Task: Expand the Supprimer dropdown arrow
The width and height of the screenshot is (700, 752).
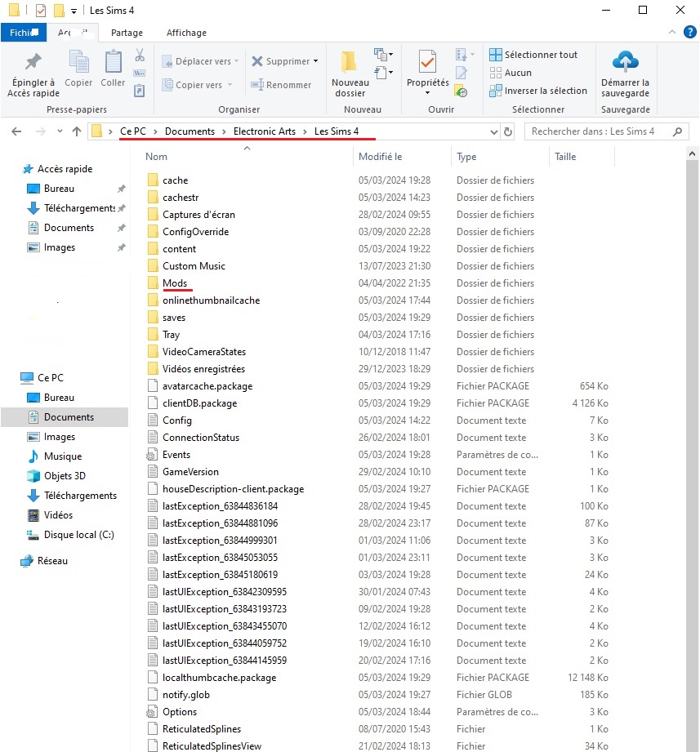Action: (x=316, y=61)
